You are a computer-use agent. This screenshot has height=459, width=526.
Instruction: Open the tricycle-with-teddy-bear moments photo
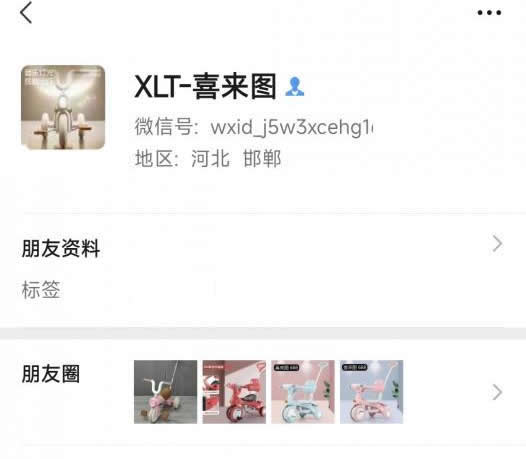[165, 392]
